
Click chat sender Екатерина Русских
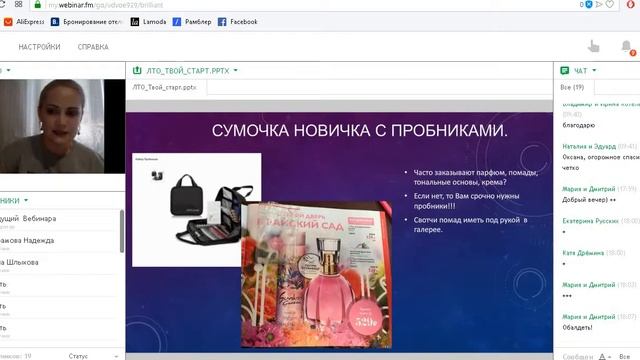point(590,221)
